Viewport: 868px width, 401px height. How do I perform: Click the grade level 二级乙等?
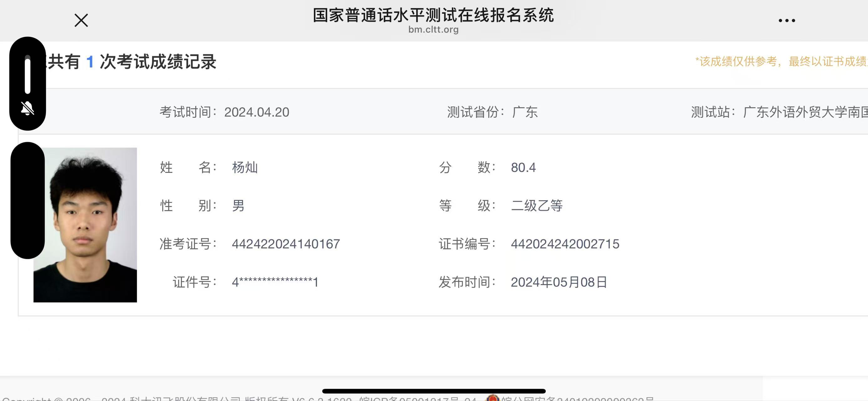[x=536, y=206]
